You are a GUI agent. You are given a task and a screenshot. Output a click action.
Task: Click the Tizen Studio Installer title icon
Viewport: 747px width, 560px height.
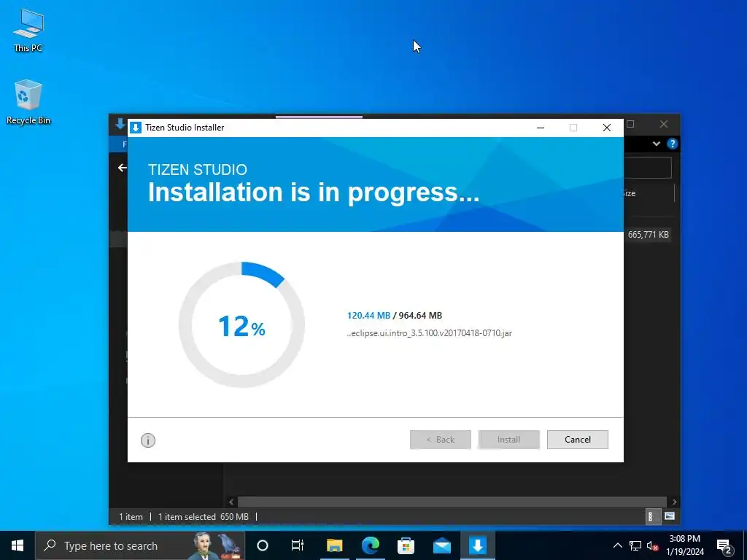[x=135, y=128]
